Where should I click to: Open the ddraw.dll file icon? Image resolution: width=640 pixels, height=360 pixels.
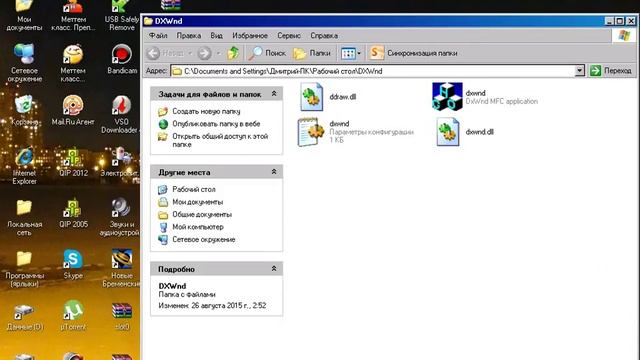pos(311,97)
